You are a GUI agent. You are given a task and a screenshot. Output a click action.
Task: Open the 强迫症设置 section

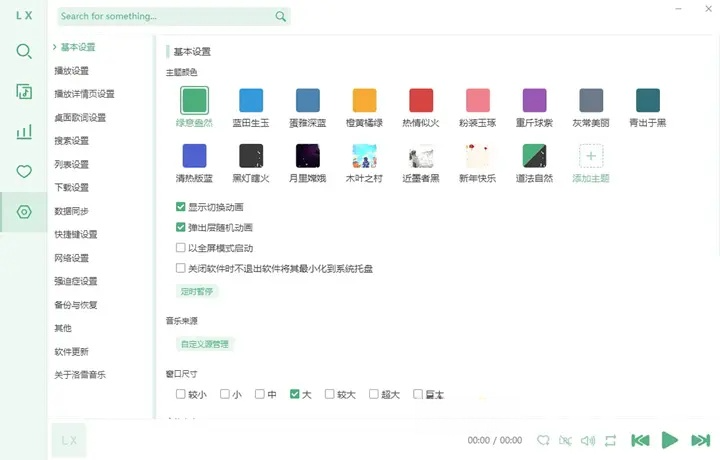pos(76,281)
